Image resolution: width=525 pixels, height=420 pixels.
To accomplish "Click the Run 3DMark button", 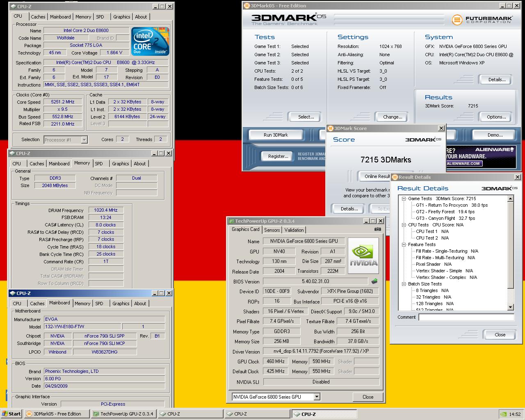I will pyautogui.click(x=276, y=135).
